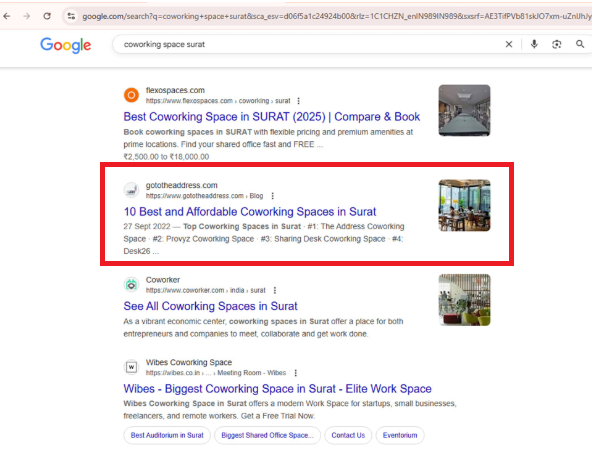Screen dimensions: 592x462
Task: Open site information icon in address bar
Action: point(71,16)
